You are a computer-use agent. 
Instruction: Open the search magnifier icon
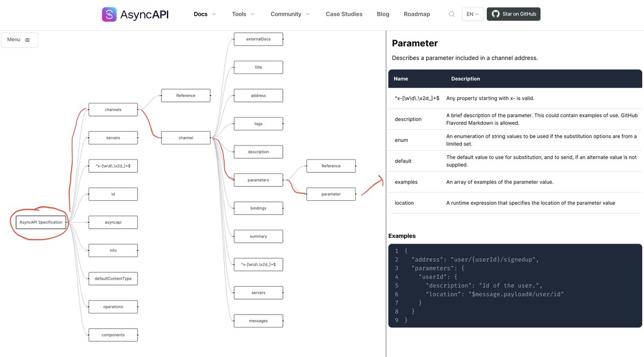tap(452, 14)
